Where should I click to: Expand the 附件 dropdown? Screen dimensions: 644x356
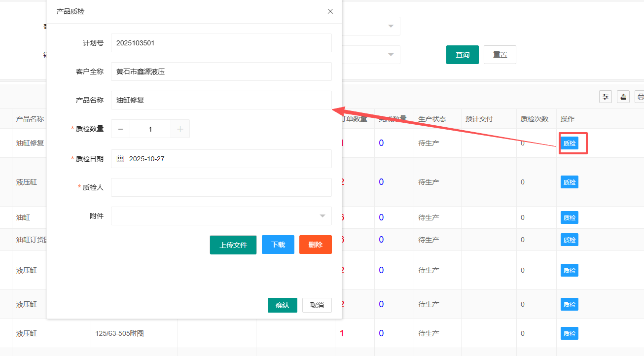click(322, 216)
